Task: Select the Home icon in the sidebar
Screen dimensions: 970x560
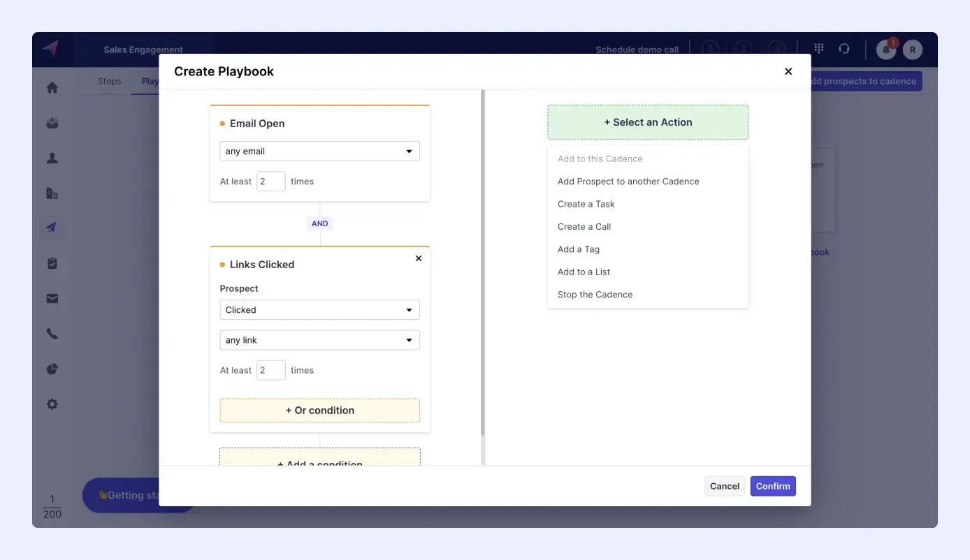Action: click(52, 87)
